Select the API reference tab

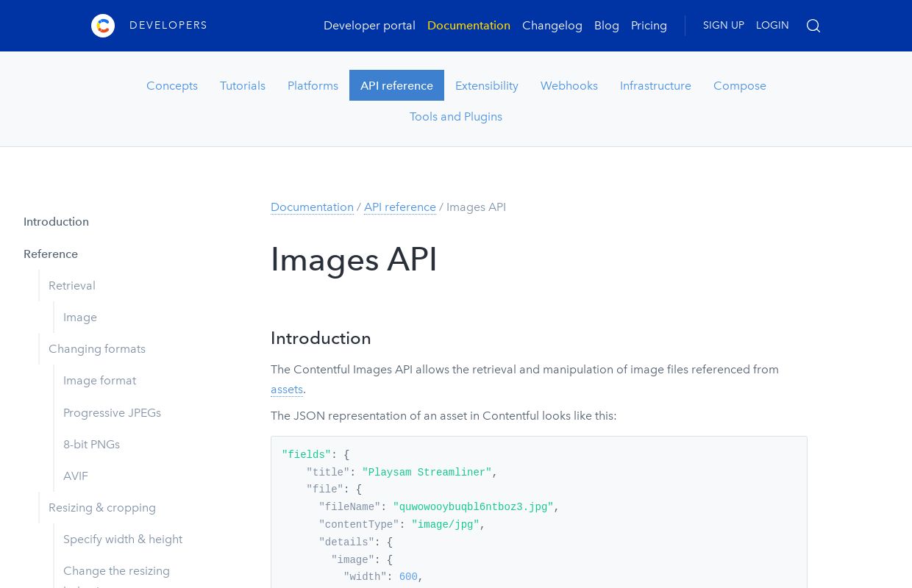[x=396, y=85]
